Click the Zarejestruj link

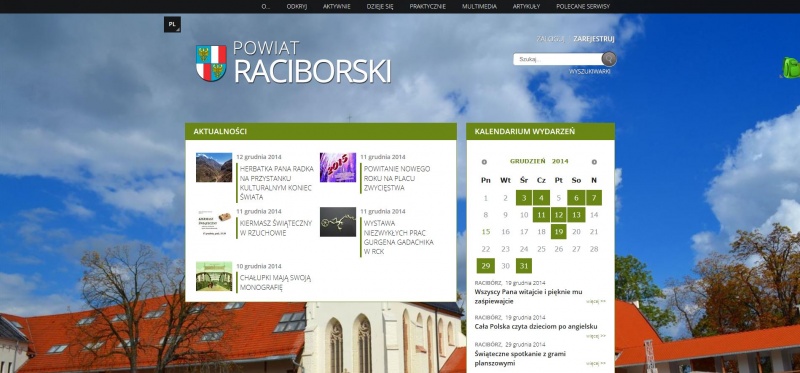click(x=593, y=39)
